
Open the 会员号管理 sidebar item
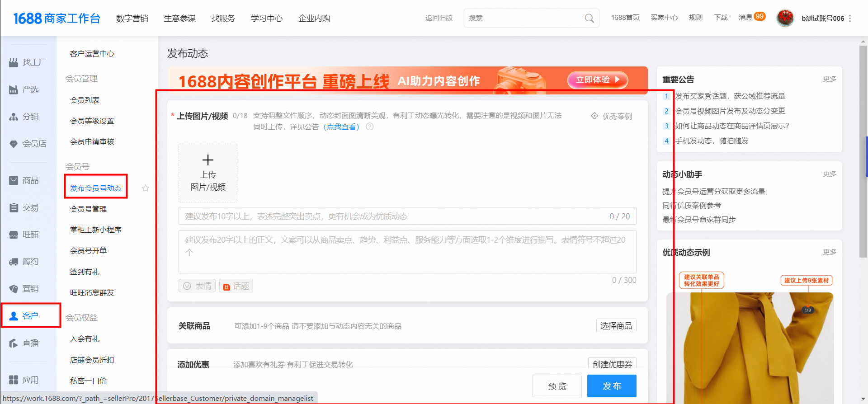89,209
